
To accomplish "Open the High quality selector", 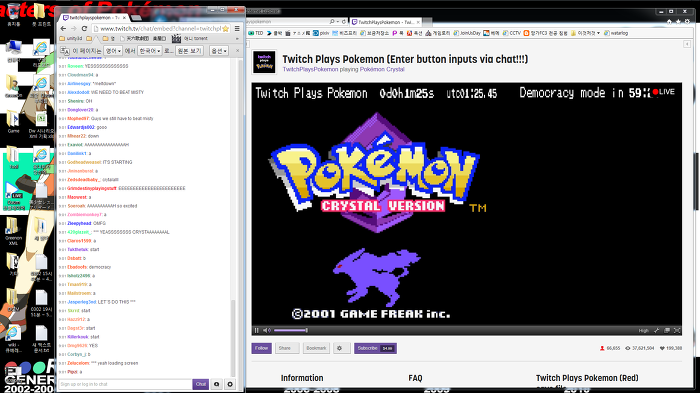I will (x=643, y=331).
